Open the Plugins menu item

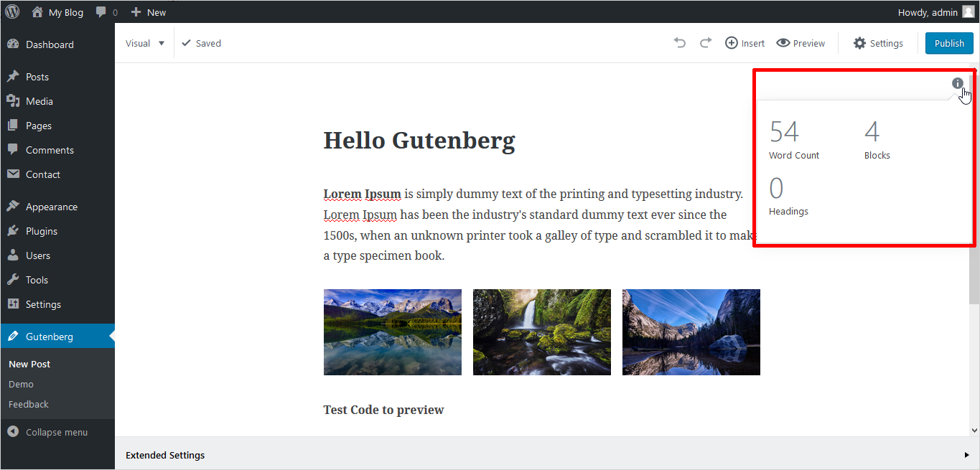click(41, 231)
